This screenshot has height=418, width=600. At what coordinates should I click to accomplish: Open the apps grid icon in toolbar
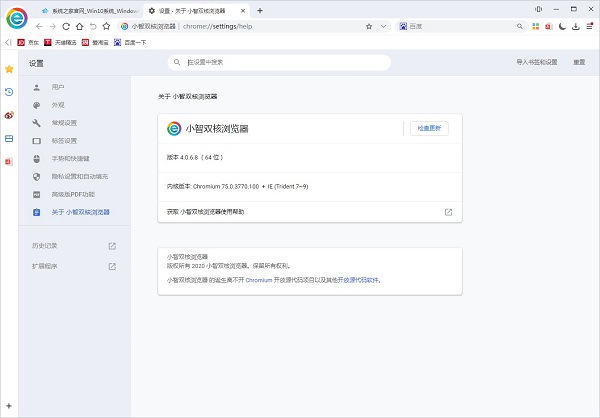[x=533, y=25]
